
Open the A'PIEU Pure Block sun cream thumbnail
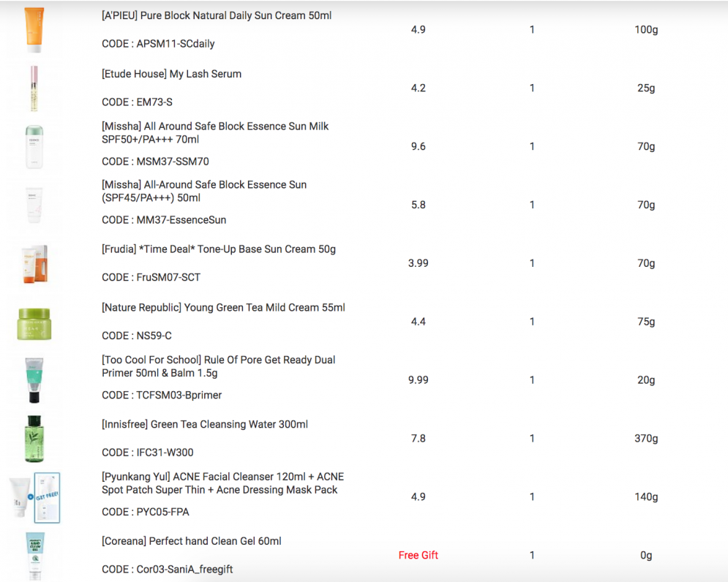click(x=34, y=30)
